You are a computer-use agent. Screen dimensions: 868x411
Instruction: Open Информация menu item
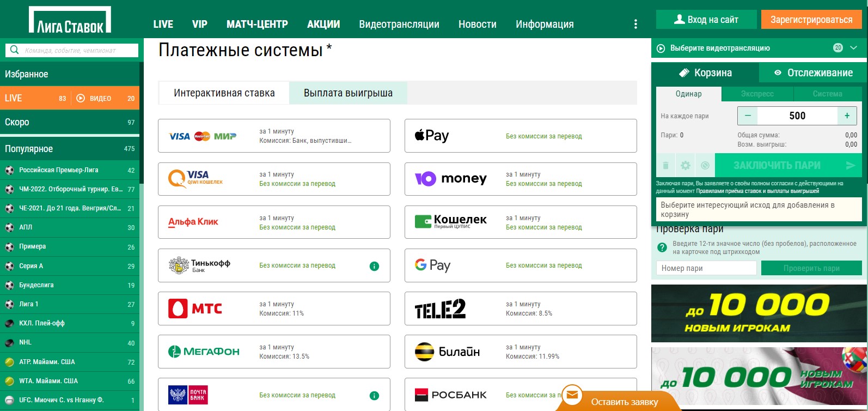(545, 24)
